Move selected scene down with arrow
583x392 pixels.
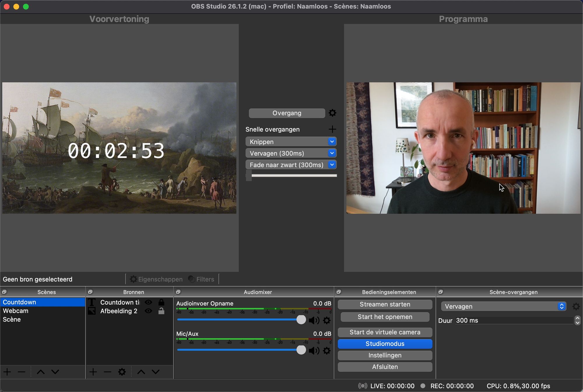point(55,372)
